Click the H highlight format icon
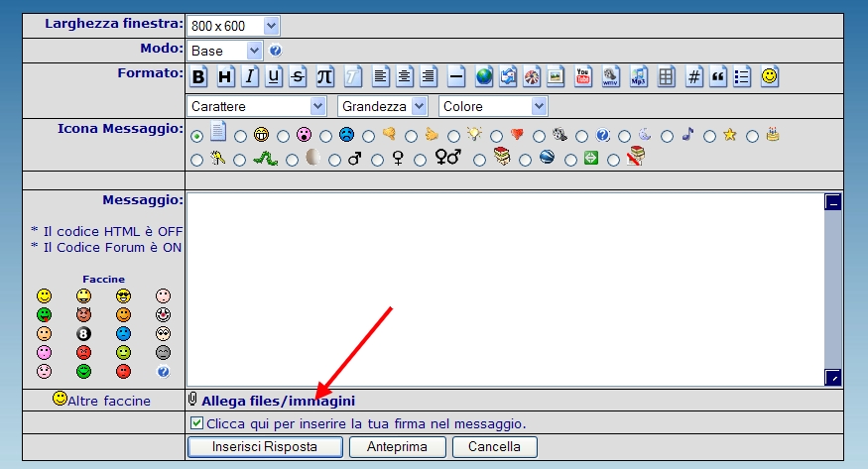868x469 pixels. [225, 76]
